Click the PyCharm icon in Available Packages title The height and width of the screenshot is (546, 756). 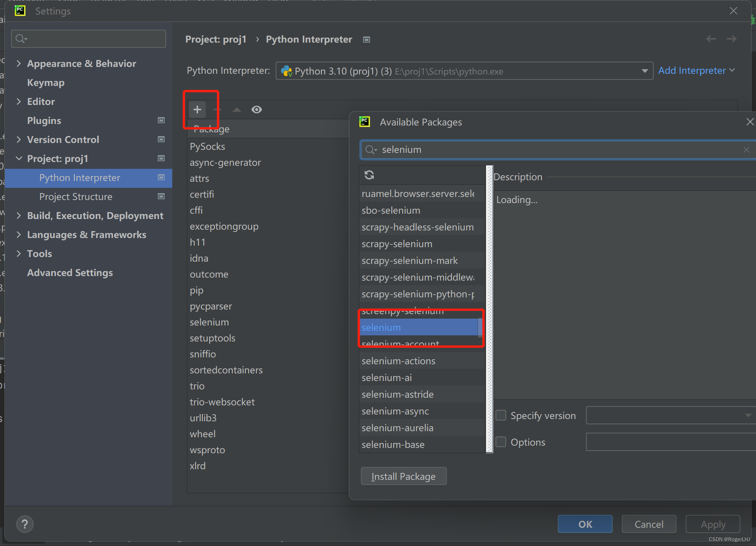[365, 122]
